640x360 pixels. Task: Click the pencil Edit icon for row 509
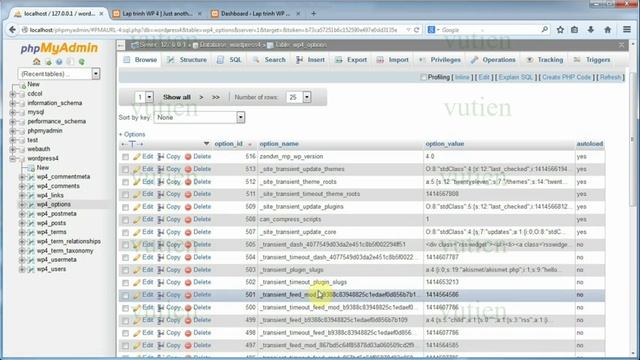[137, 207]
